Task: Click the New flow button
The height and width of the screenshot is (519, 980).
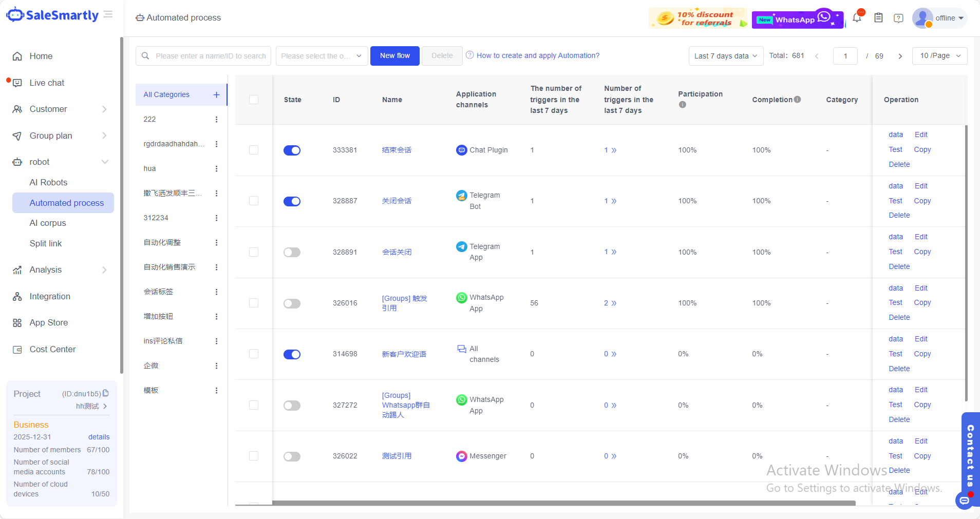Action: coord(394,56)
